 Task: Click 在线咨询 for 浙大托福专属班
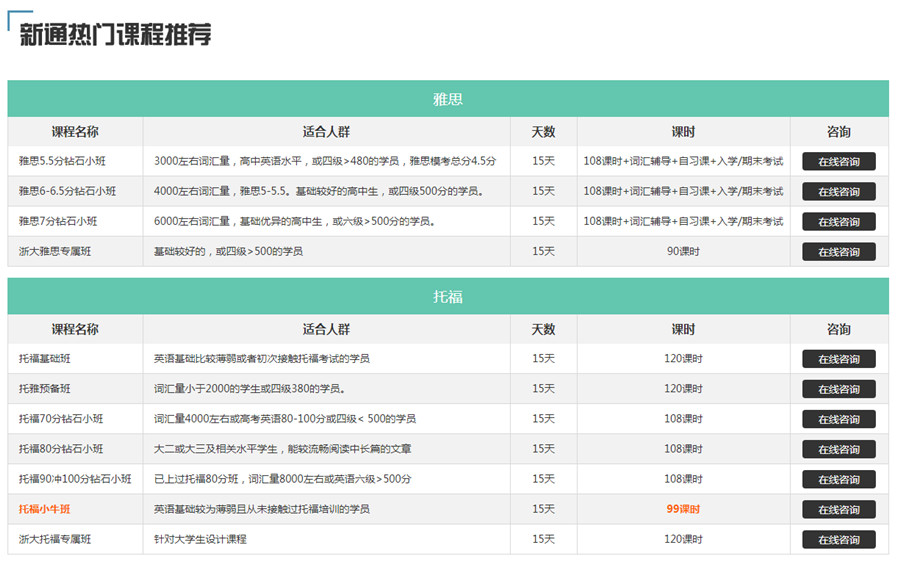838,540
